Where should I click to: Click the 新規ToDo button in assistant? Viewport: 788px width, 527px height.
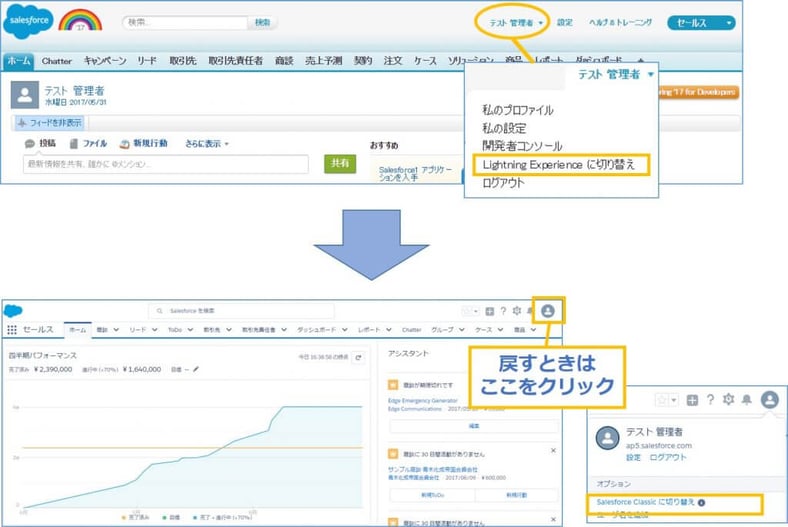tap(432, 495)
